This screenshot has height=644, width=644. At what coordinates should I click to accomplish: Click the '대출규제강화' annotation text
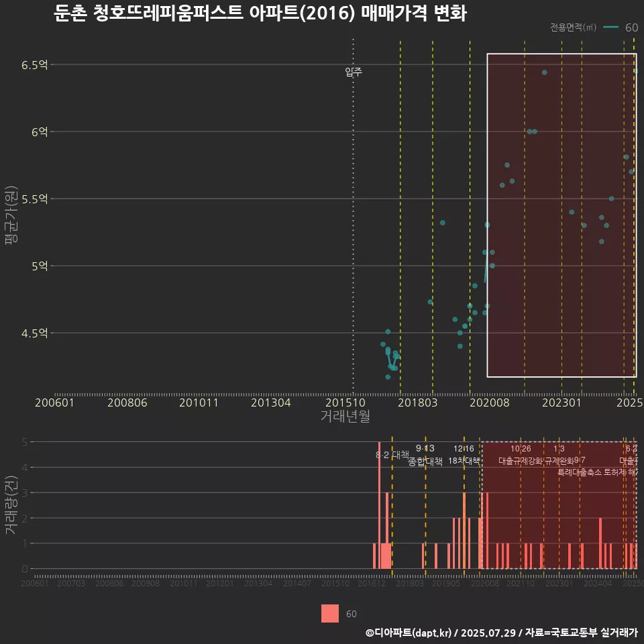pyautogui.click(x=521, y=461)
